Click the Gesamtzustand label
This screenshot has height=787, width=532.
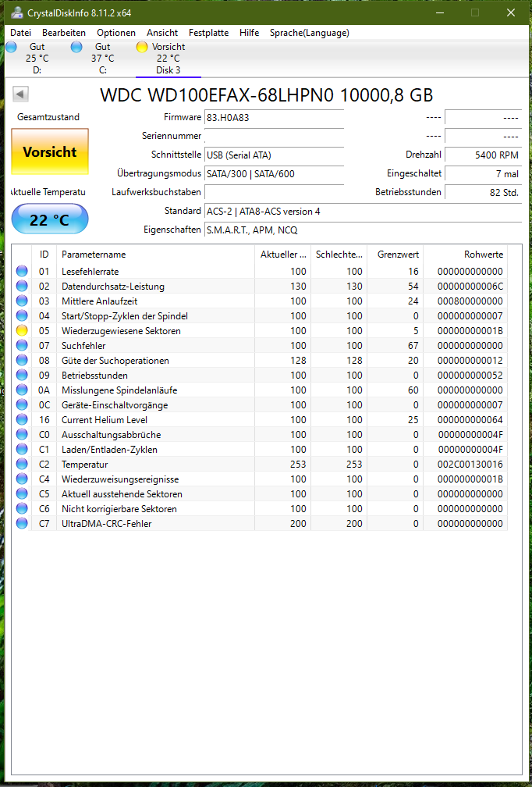coord(48,117)
